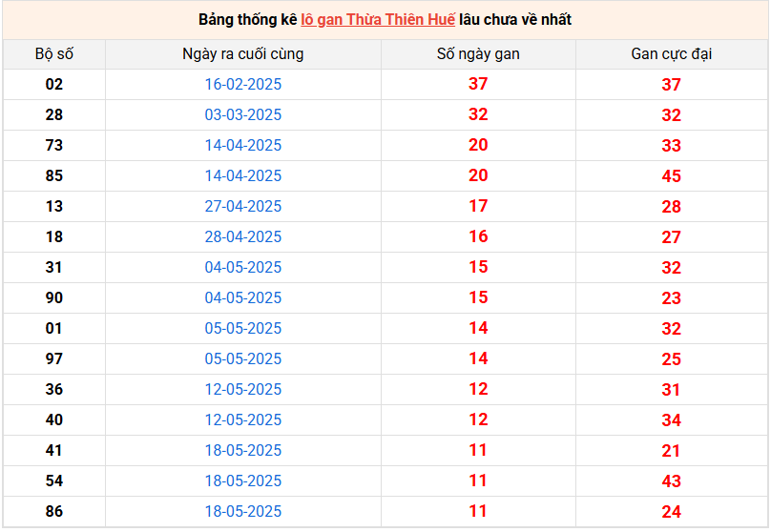Select the 27-04-2025 date link
This screenshot has width=771, height=532.
(243, 206)
